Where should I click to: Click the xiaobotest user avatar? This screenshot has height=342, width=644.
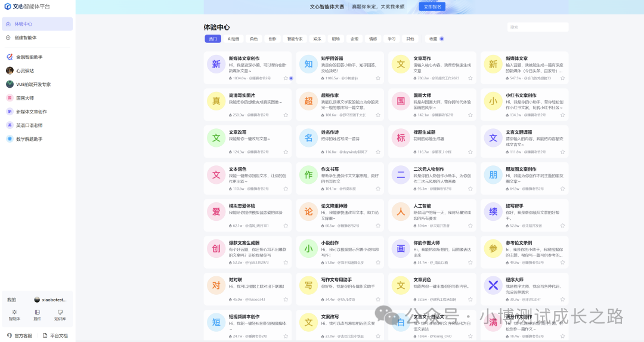point(37,300)
